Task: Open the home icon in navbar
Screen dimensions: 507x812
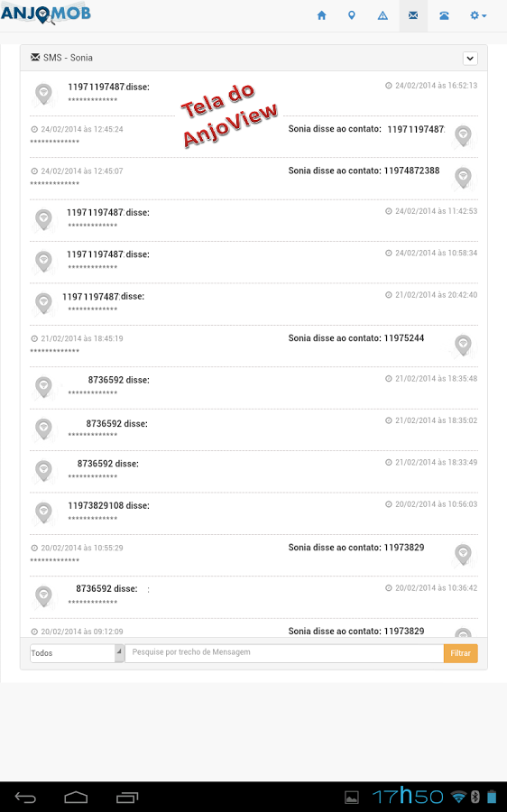Action: (x=321, y=15)
